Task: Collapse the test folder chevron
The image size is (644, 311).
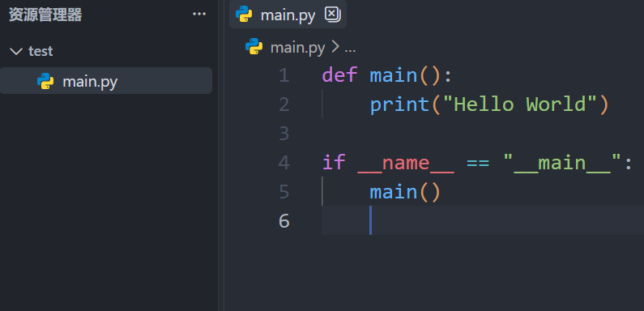Action: click(x=16, y=51)
